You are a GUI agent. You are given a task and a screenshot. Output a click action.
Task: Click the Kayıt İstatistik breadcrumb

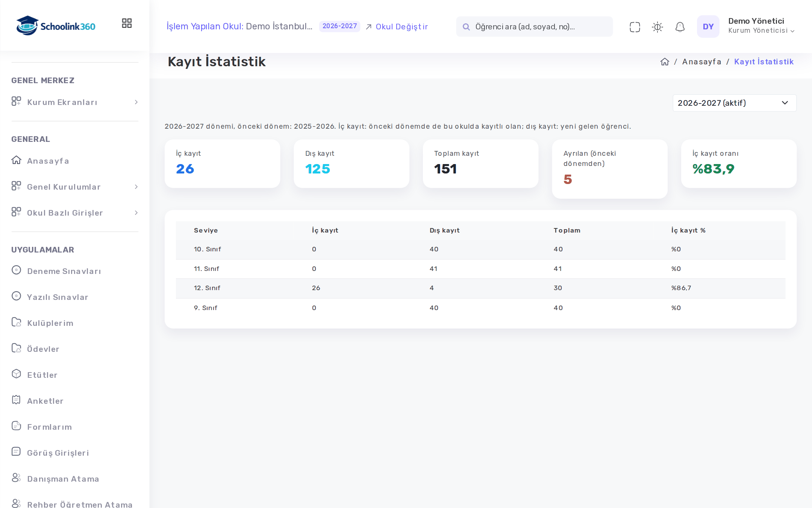click(x=764, y=62)
